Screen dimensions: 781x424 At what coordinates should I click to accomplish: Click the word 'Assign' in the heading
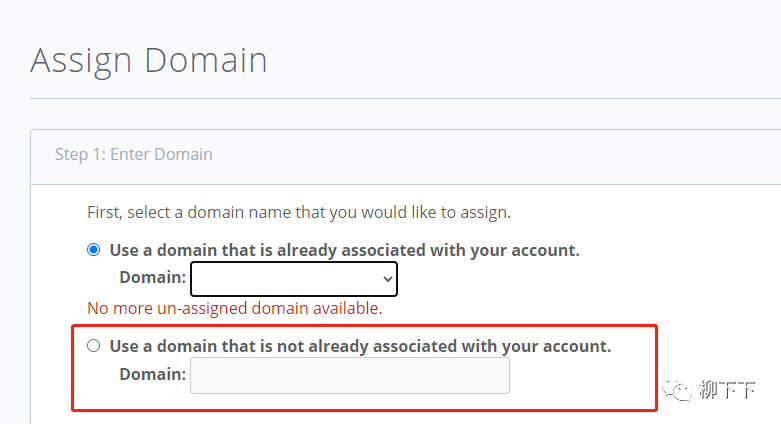[x=82, y=60]
